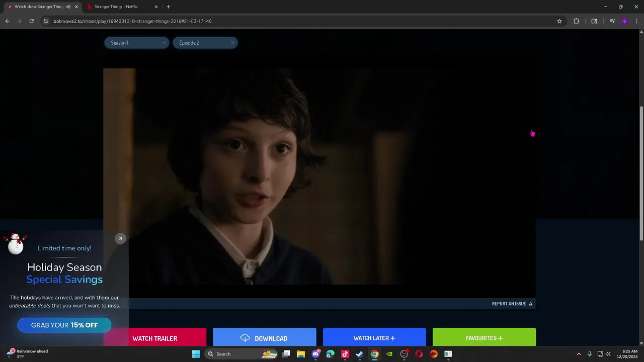View site information icon in address bar
The image size is (644, 362).
[x=46, y=21]
